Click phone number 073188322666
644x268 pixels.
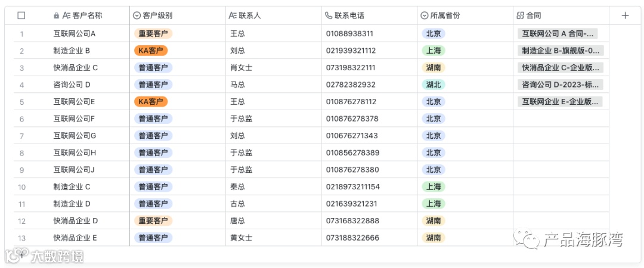coord(352,238)
